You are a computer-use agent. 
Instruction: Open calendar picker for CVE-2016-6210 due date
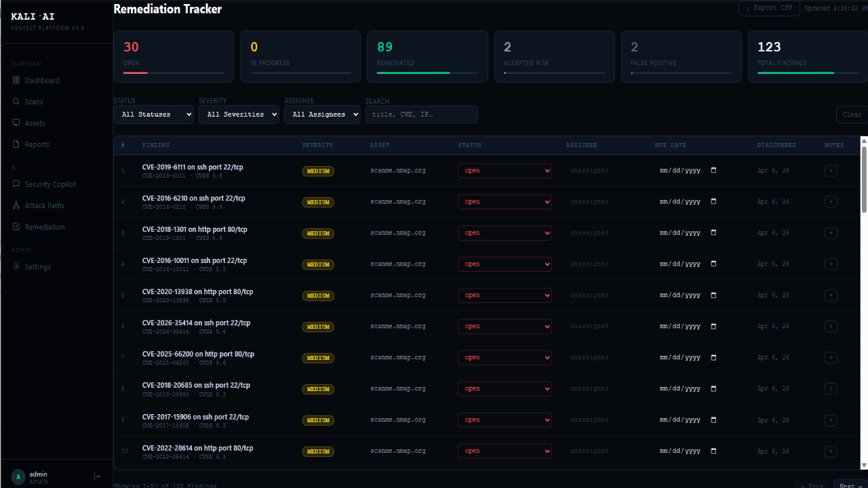[713, 201]
